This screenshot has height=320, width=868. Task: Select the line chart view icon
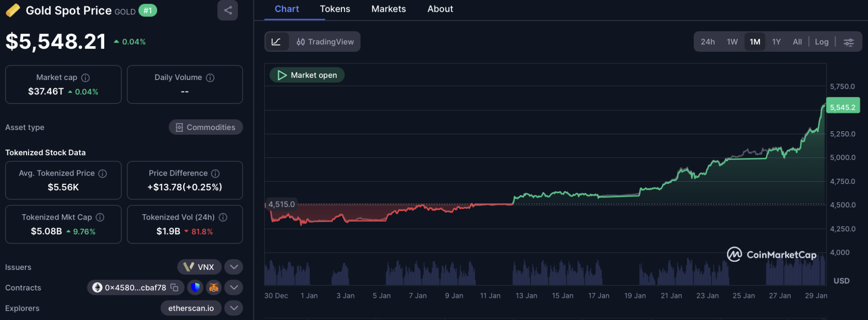coord(277,42)
